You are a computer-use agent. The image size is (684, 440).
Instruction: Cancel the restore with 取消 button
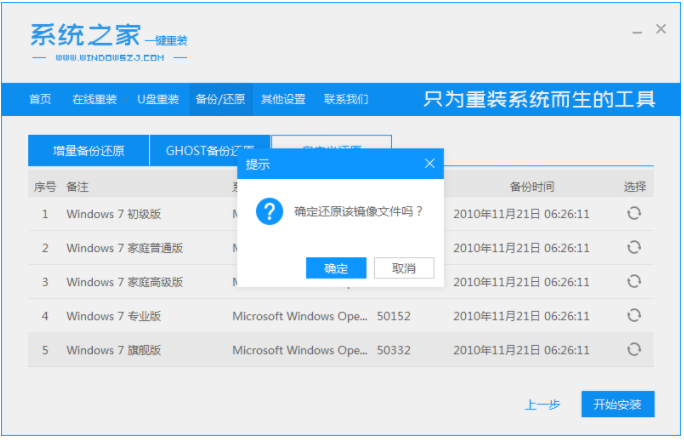click(x=404, y=268)
